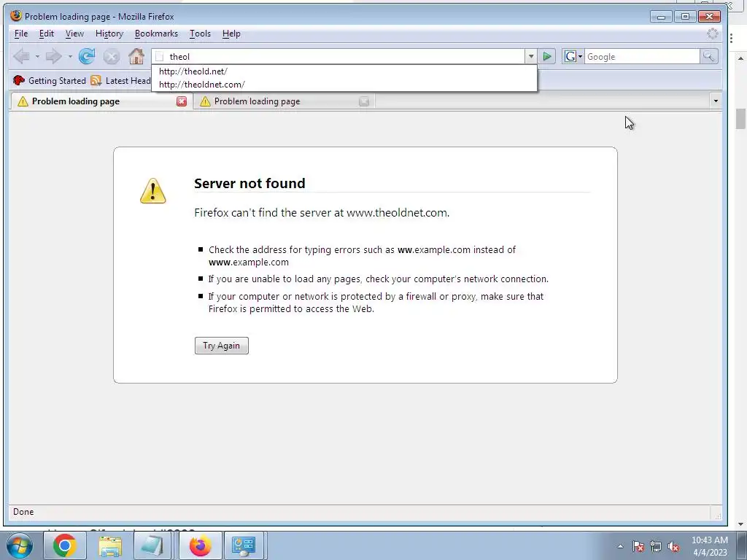
Task: Click the green Go arrow button
Action: (547, 57)
